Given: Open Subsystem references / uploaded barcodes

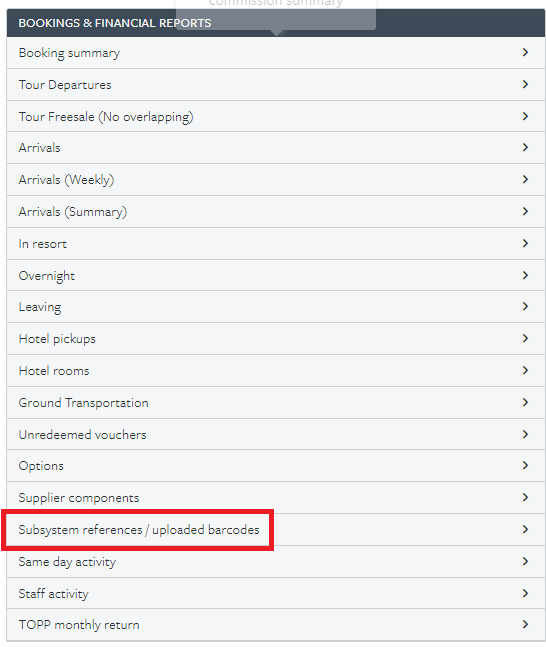Looking at the screenshot, I should pos(276,529).
